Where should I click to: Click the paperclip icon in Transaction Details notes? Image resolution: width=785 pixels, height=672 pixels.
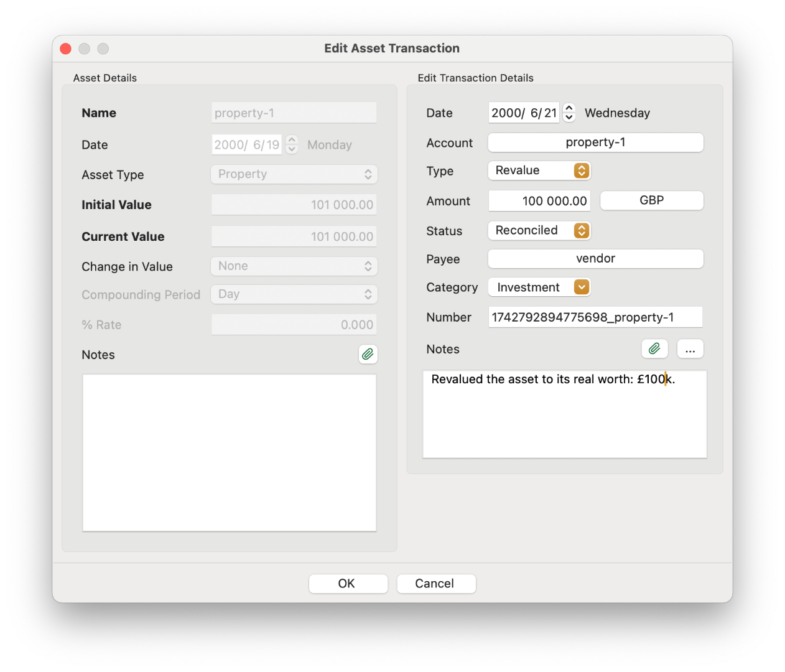[654, 348]
